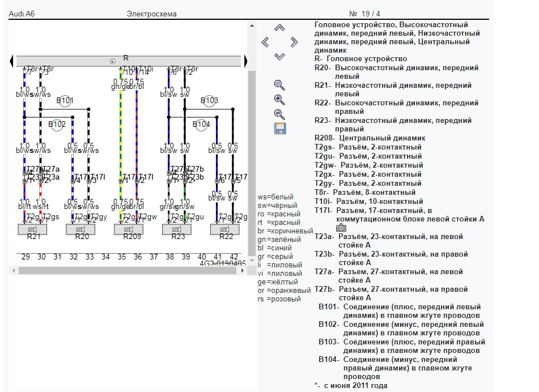Viewport: 539px width, 392px height.
Task: Click the vertical scrollbar down arrow
Action: coord(252,260)
